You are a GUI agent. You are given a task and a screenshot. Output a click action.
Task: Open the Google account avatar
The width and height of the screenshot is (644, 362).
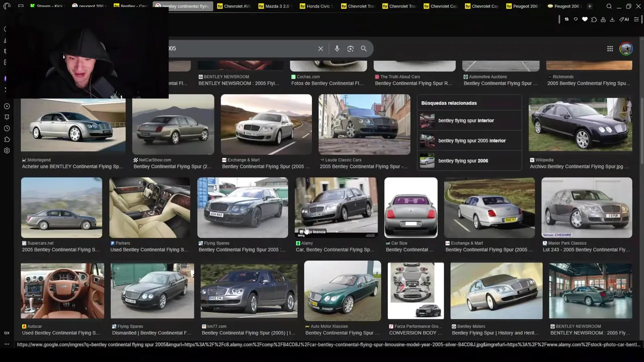click(626, 49)
